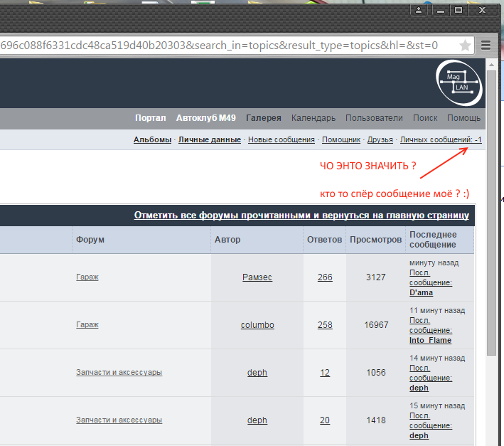Open last poster Into_Flame profile
This screenshot has height=446, width=504.
(430, 340)
